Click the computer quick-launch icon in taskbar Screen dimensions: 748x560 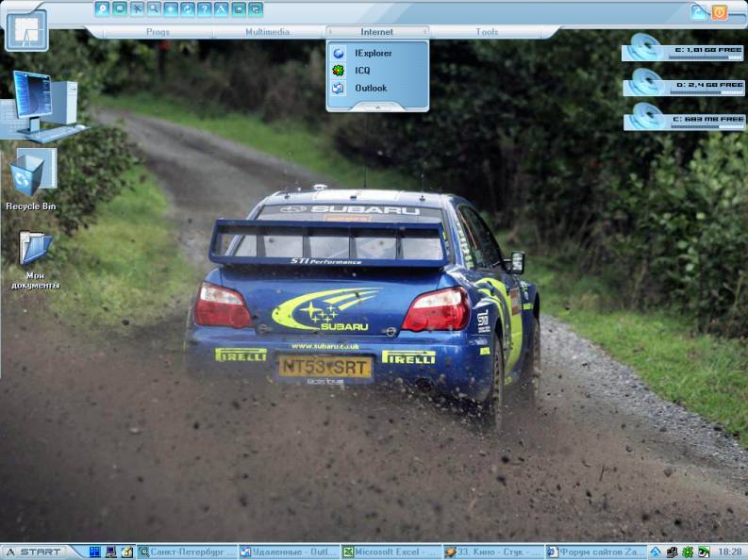110,552
